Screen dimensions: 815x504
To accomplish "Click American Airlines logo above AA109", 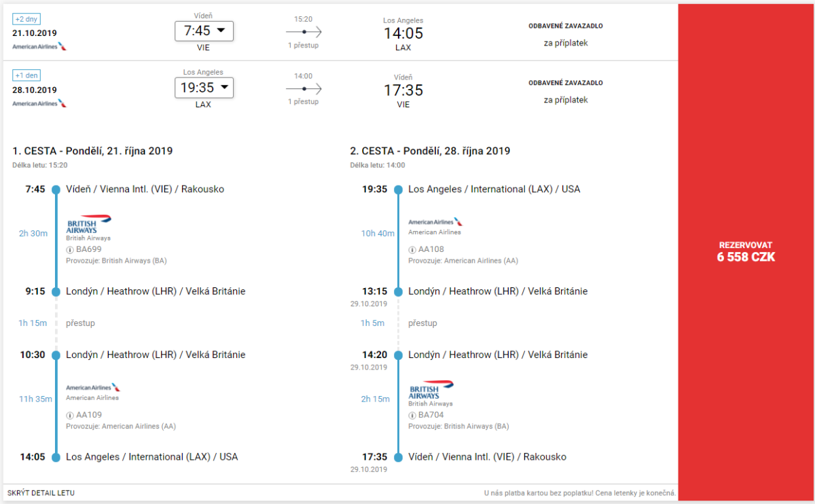I will coord(93,387).
